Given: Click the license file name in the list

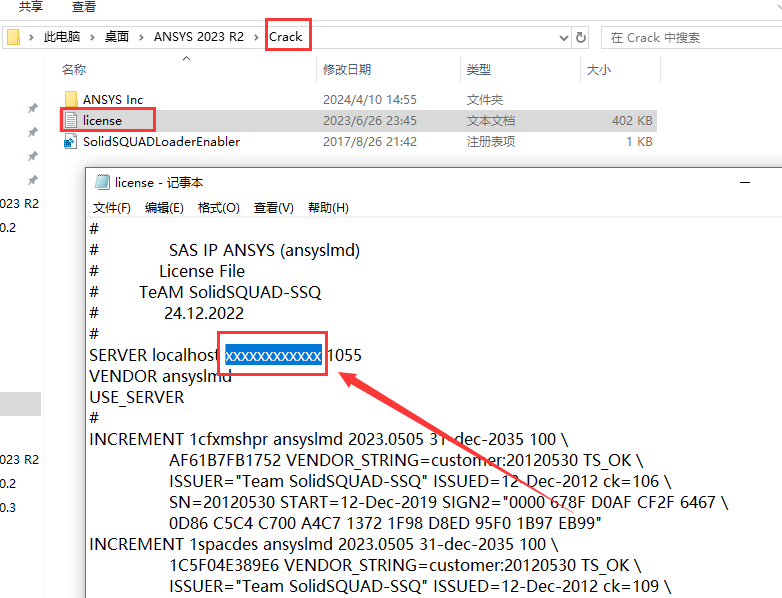Looking at the screenshot, I should click(102, 121).
